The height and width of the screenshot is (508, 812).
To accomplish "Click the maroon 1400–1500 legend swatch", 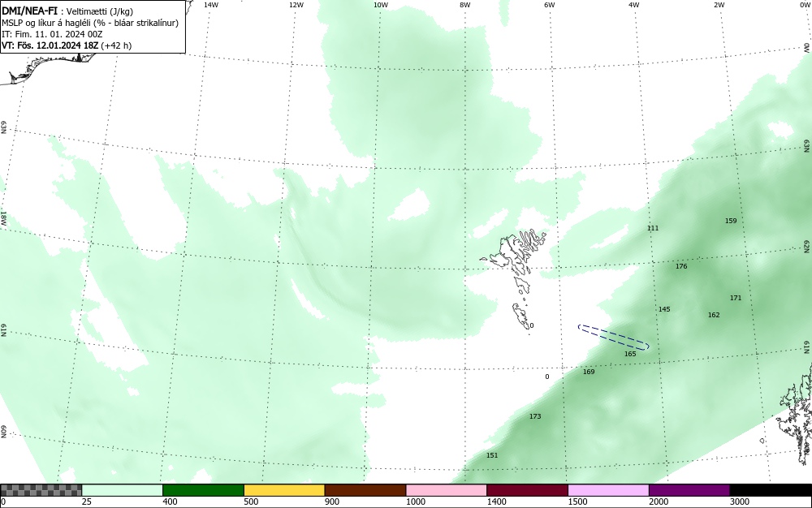I will (527, 490).
